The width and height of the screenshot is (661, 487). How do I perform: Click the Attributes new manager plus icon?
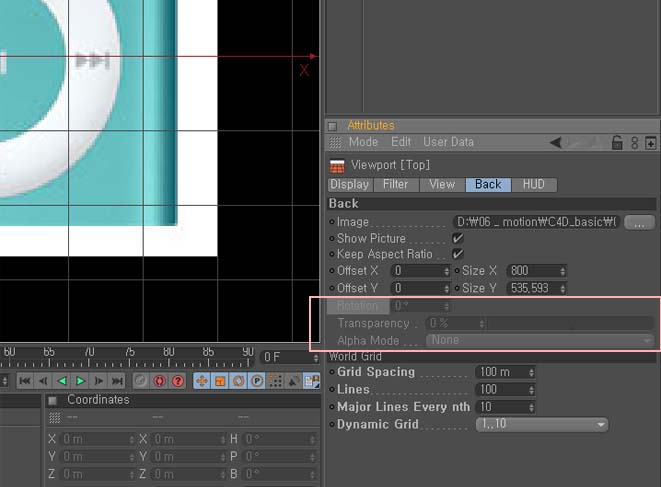click(650, 143)
